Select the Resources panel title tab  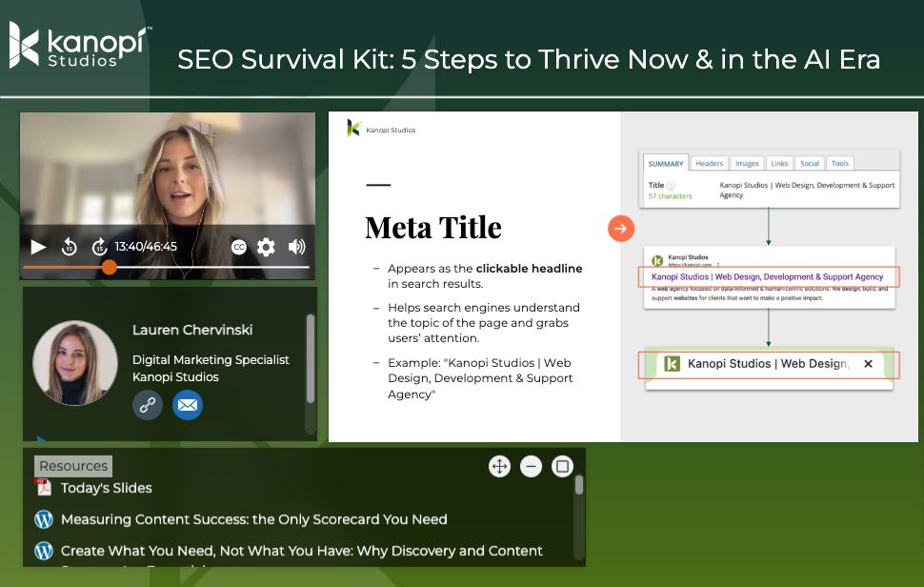(73, 466)
